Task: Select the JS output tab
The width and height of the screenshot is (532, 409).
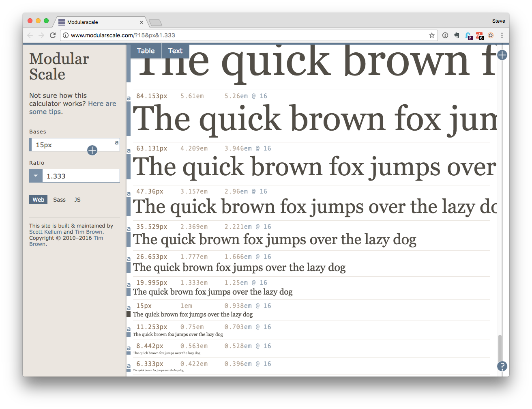Action: coord(77,200)
